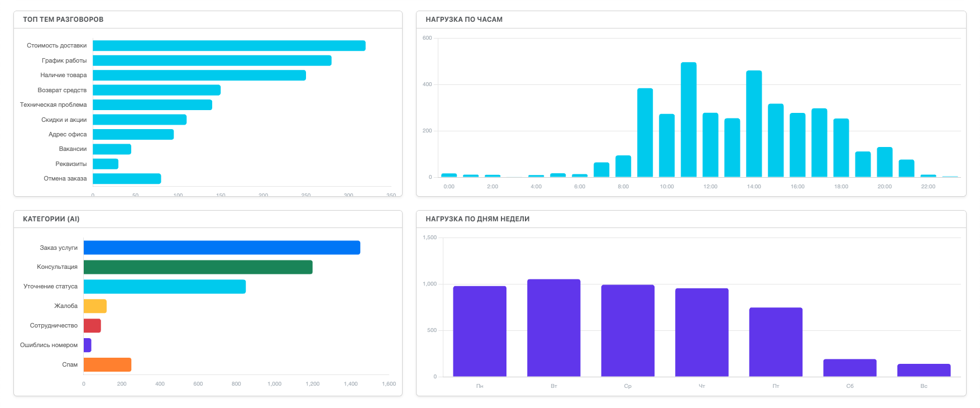Select the blue Заказ услуги bar
The image size is (980, 408).
click(x=222, y=248)
